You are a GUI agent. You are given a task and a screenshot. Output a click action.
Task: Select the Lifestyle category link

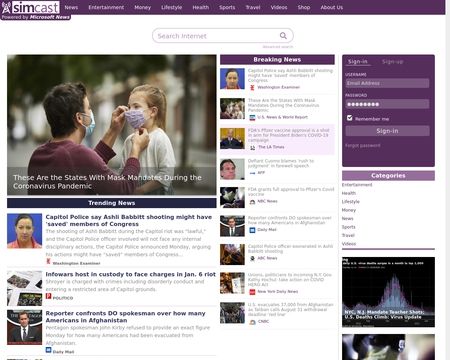coord(351,202)
